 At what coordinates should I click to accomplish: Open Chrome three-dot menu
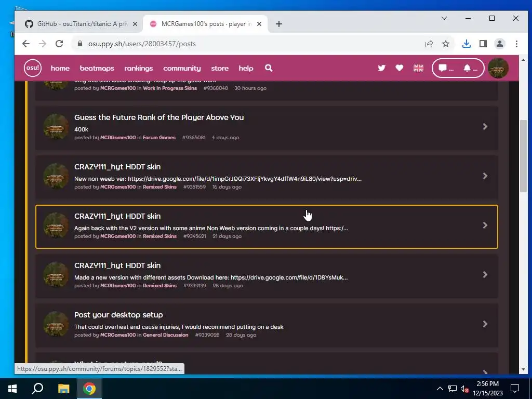point(516,44)
